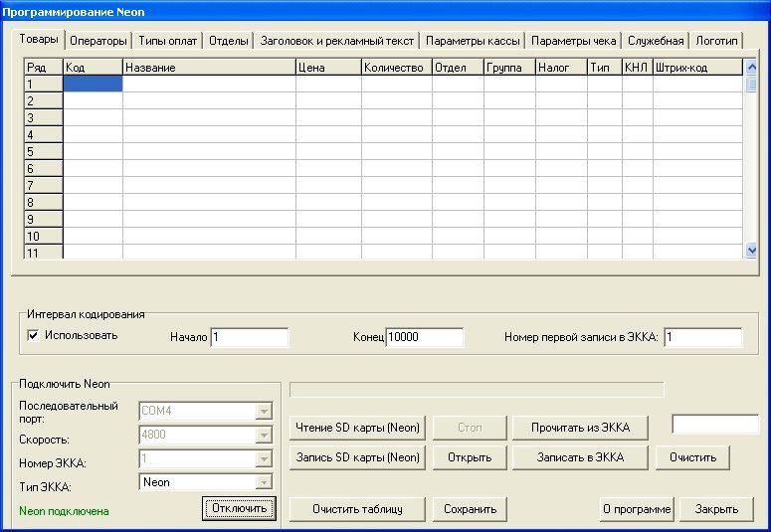Toggle the Использовать checkbox
The image size is (771, 532).
(33, 336)
